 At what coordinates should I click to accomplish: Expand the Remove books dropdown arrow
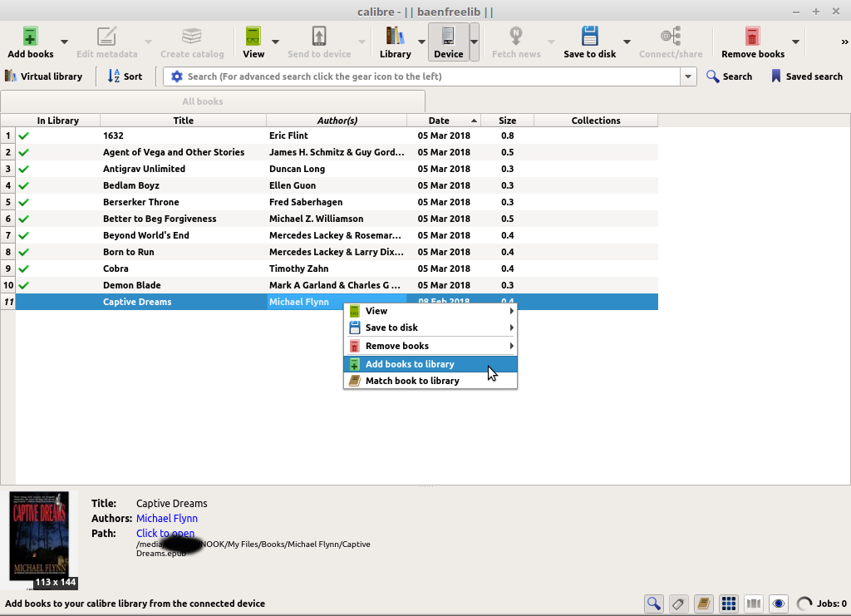coord(795,42)
